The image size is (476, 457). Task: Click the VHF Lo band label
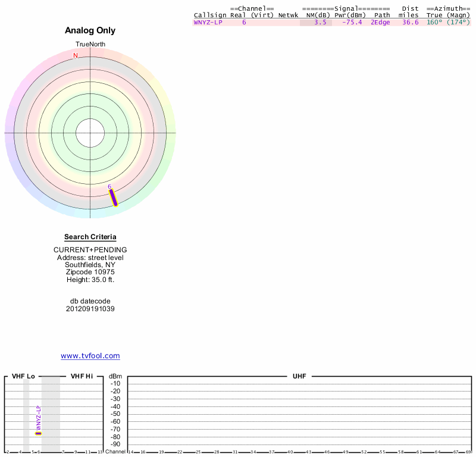tap(23, 377)
